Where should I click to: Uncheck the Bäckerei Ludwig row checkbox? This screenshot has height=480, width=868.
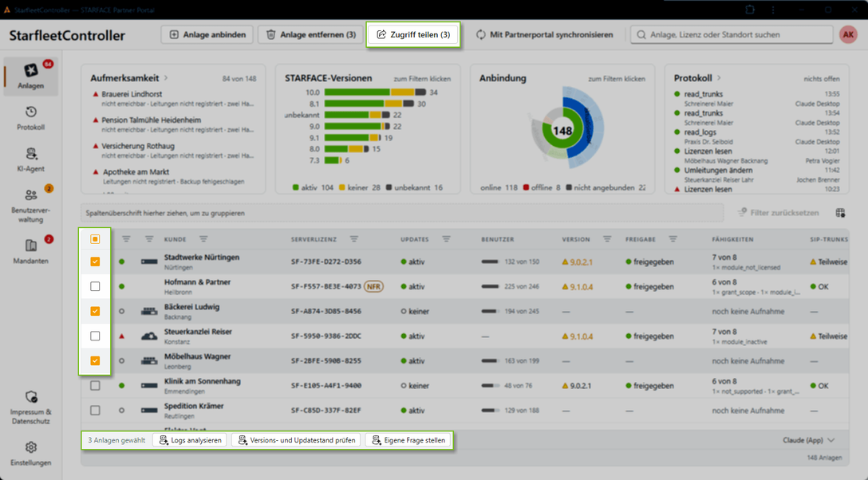coord(95,311)
